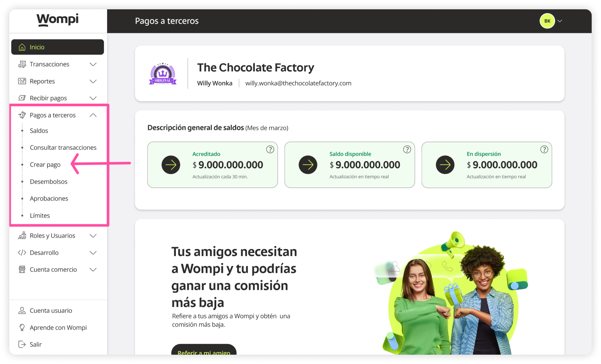The image size is (601, 364).
Task: Expand the Transacciones menu
Action: coord(93,64)
